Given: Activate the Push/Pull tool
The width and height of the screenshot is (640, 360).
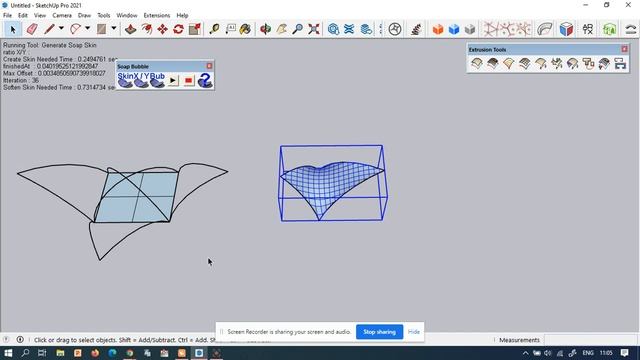Looking at the screenshot, I should (x=131, y=29).
